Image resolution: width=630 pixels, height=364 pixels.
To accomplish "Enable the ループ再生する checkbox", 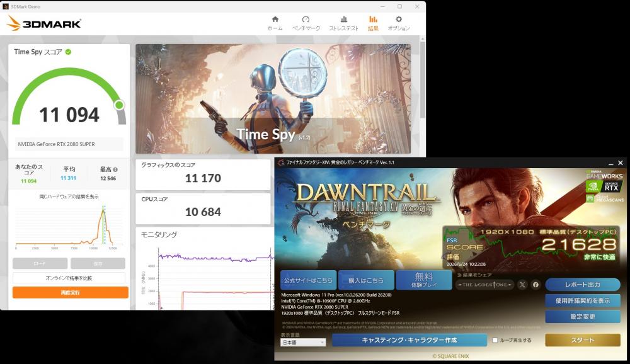I will click(x=495, y=340).
